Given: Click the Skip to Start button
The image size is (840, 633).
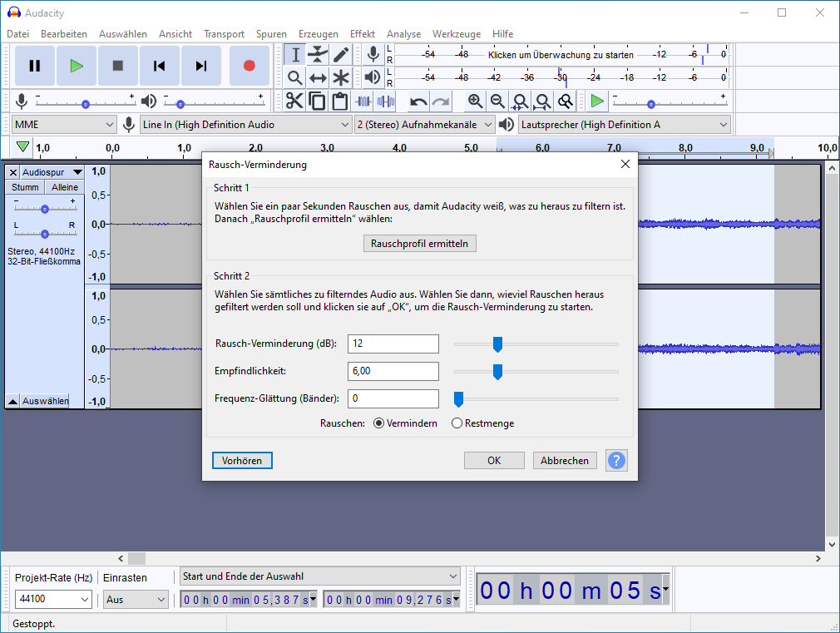Looking at the screenshot, I should click(x=160, y=66).
